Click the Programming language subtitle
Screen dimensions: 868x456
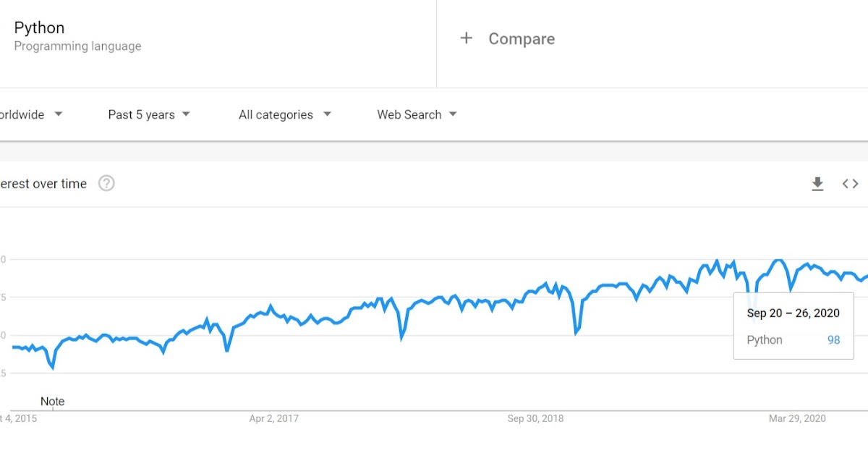coord(78,46)
